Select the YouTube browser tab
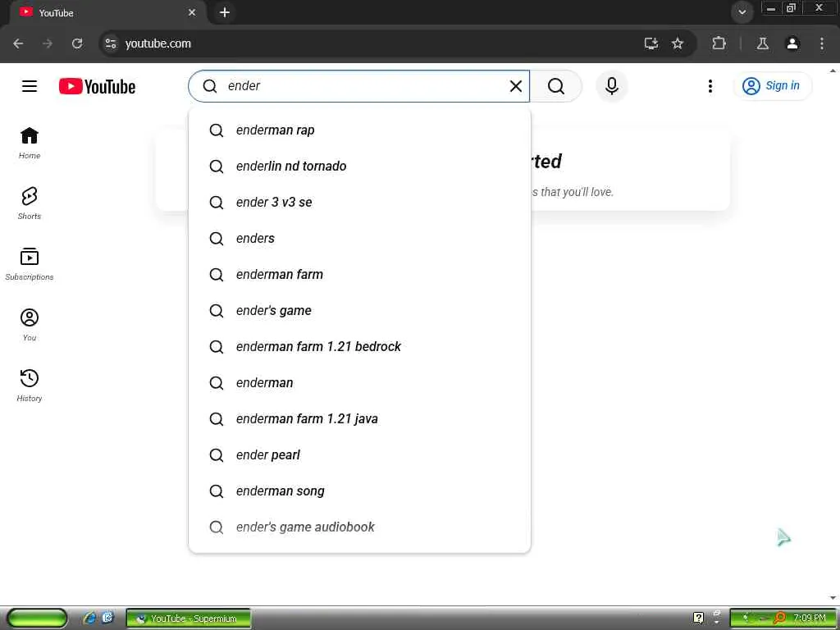This screenshot has width=840, height=630. coord(107,12)
